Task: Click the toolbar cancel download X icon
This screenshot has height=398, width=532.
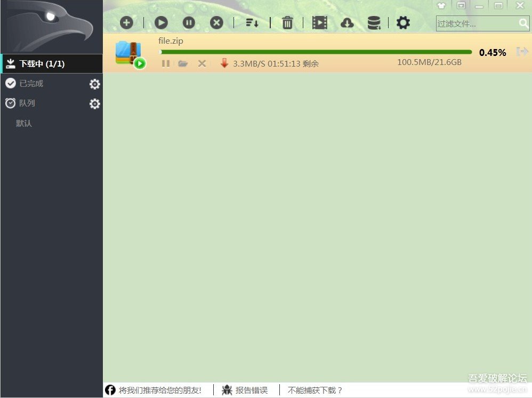Action: click(x=216, y=22)
